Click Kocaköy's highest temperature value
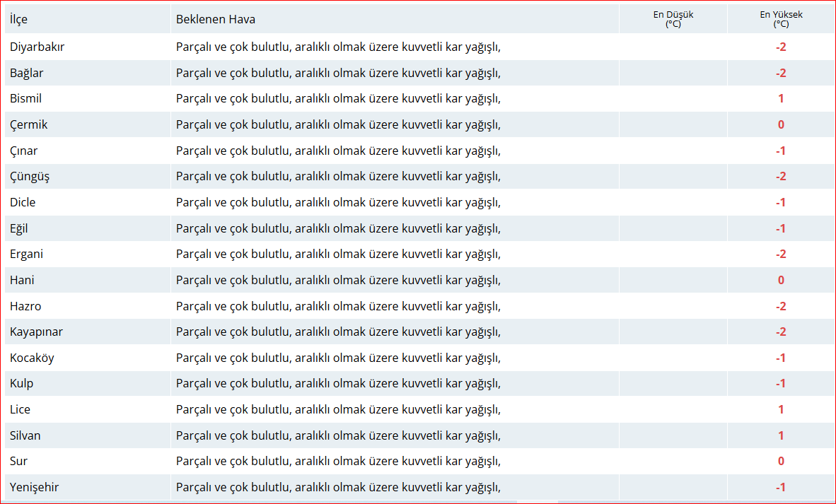This screenshot has width=836, height=504. (781, 358)
